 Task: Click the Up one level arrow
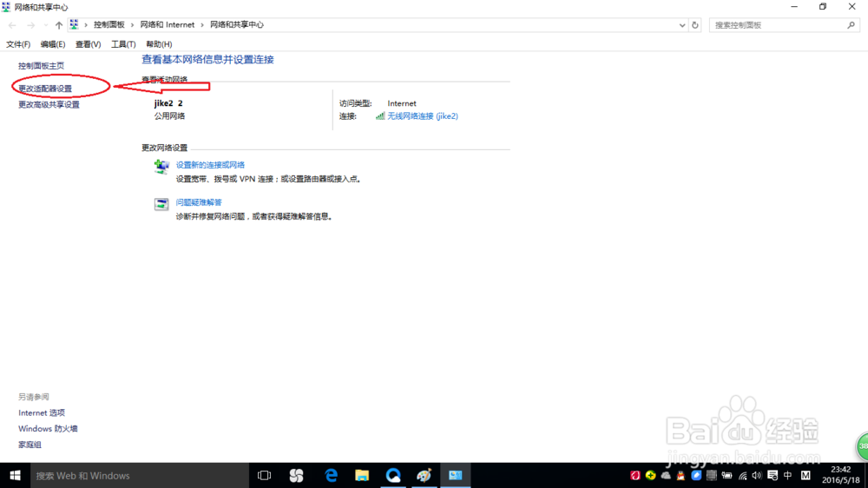pyautogui.click(x=59, y=25)
